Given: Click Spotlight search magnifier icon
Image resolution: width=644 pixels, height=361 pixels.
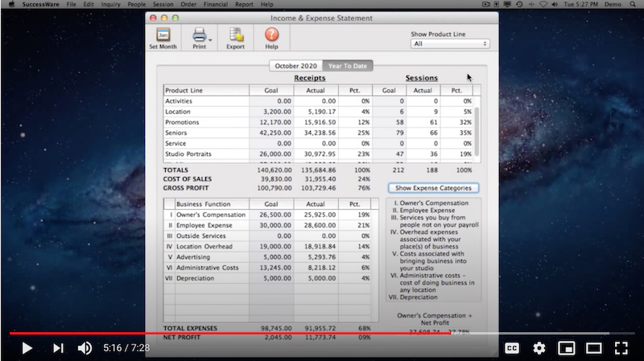Looking at the screenshot, I should 633,4.
